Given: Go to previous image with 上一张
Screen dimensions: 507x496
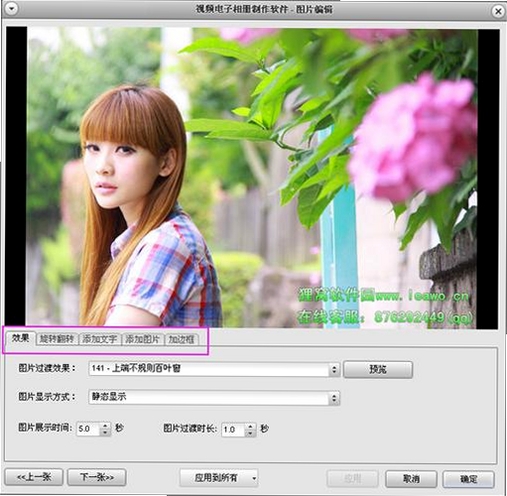Looking at the screenshot, I should (x=34, y=477).
